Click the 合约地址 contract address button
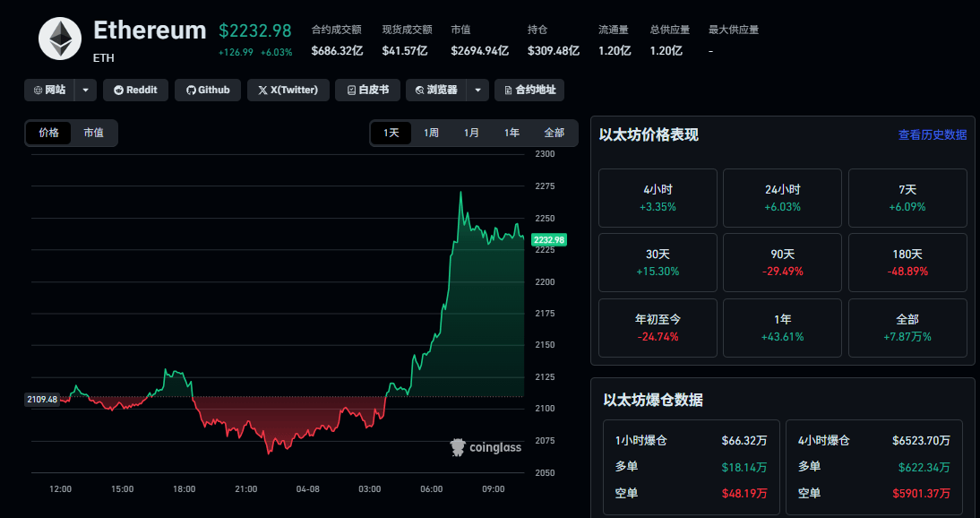This screenshot has width=980, height=518. [529, 90]
